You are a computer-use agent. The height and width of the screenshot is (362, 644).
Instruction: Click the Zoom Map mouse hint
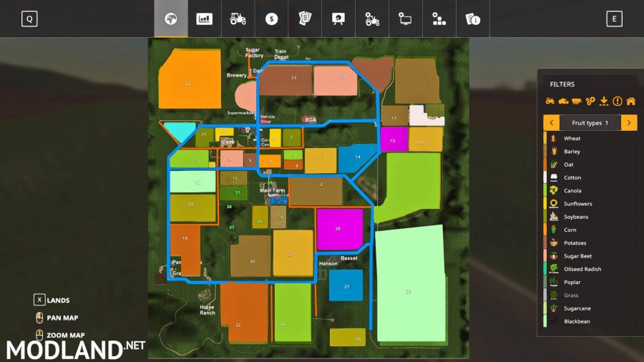click(x=60, y=335)
